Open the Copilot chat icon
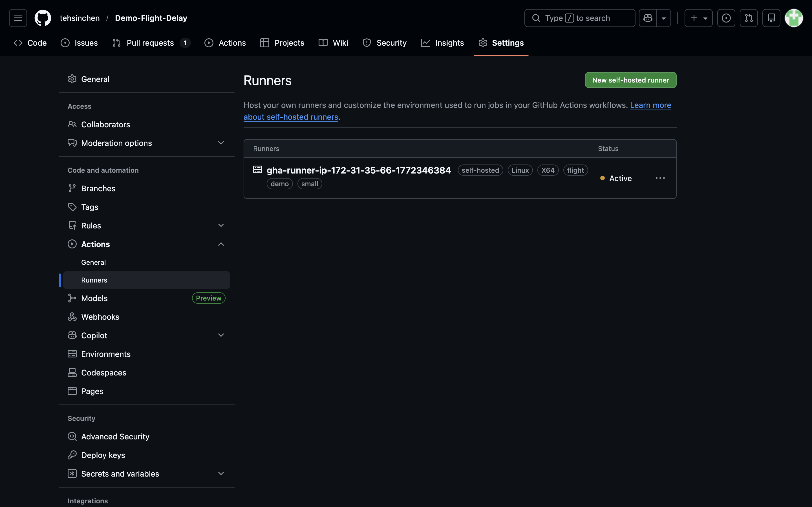812x507 pixels. click(x=648, y=18)
